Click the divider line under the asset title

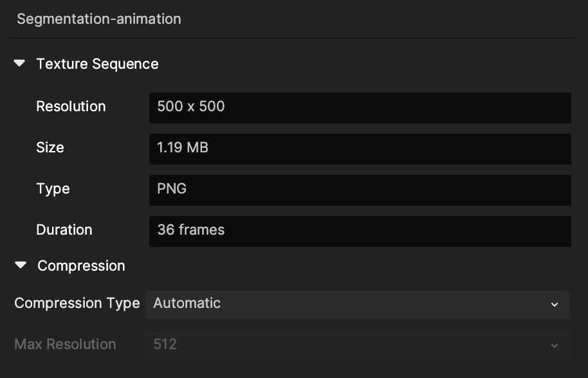(292, 38)
